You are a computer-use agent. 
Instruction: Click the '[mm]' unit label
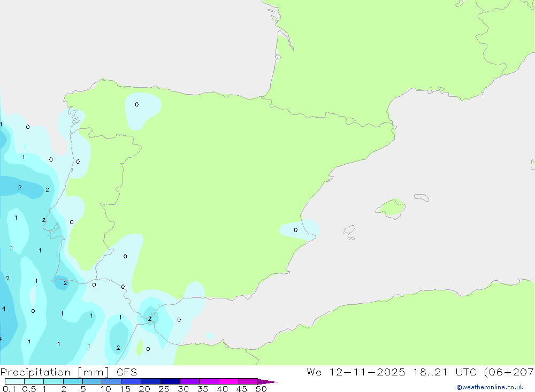point(94,372)
